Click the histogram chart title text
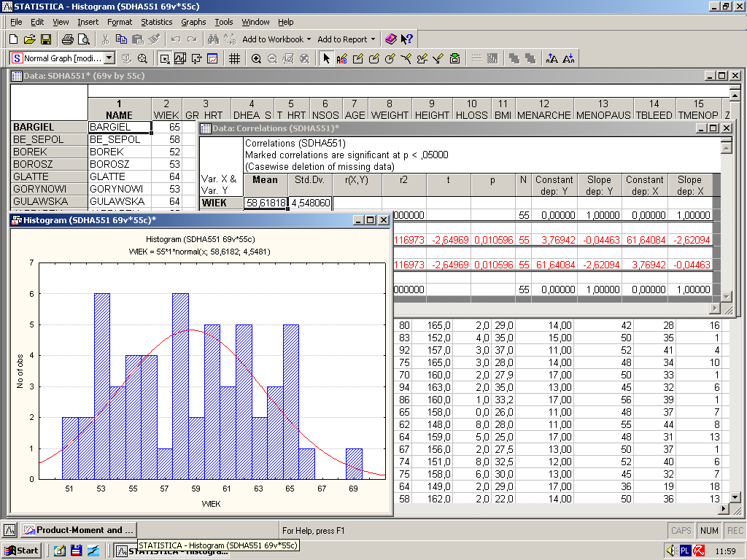 tap(200, 239)
